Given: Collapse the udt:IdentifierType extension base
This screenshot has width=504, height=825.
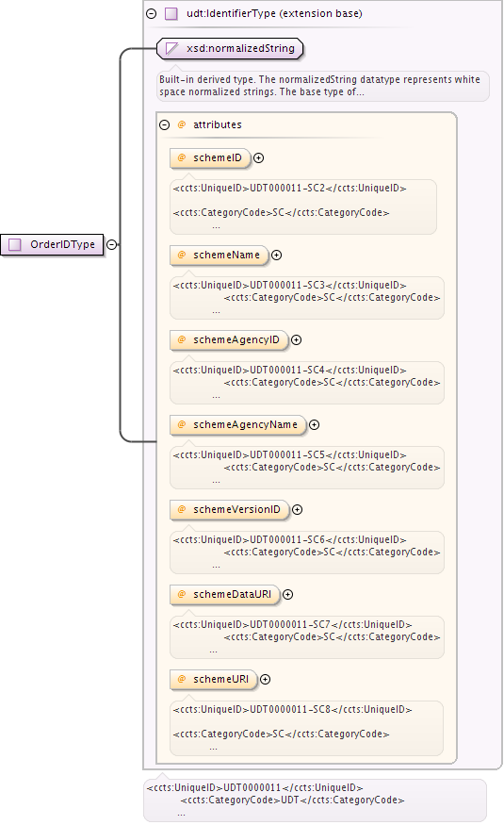Looking at the screenshot, I should tap(152, 14).
